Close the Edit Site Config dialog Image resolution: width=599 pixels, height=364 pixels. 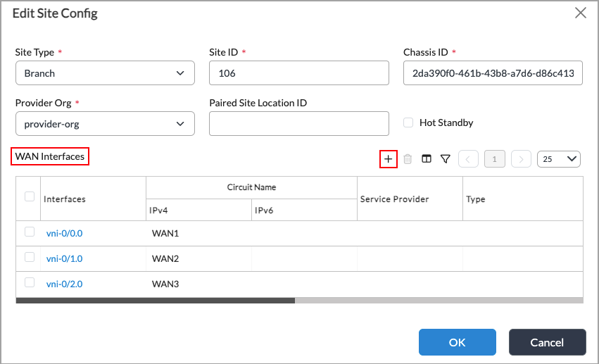580,13
